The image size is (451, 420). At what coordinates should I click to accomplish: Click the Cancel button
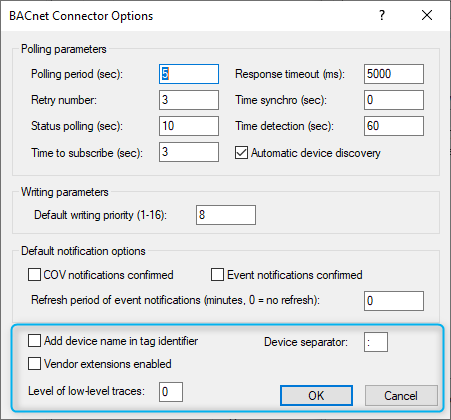click(401, 396)
